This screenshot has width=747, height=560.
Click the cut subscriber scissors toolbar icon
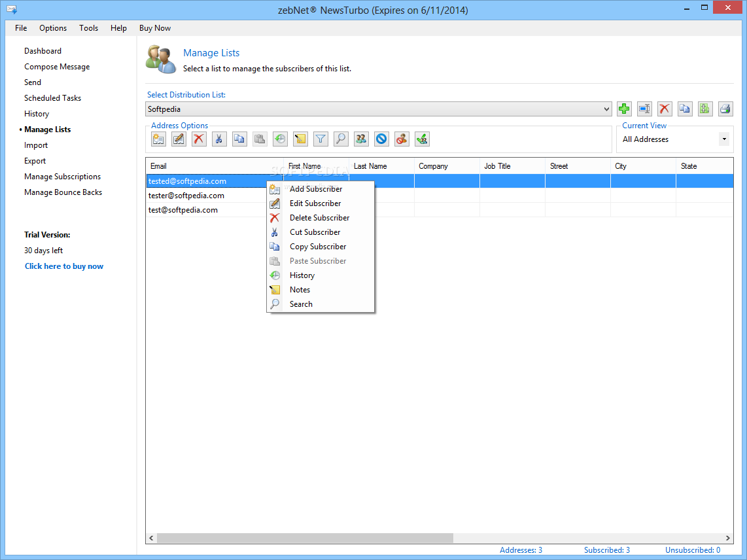click(219, 139)
